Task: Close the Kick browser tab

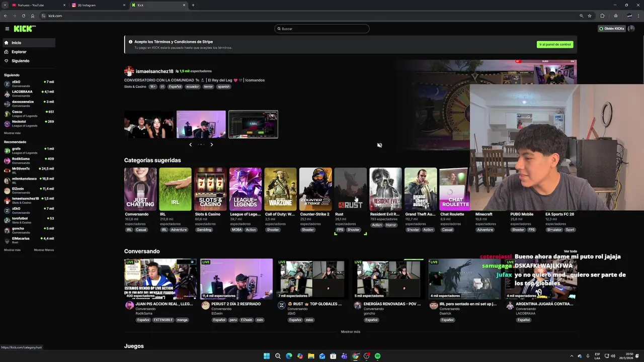Action: click(x=184, y=5)
